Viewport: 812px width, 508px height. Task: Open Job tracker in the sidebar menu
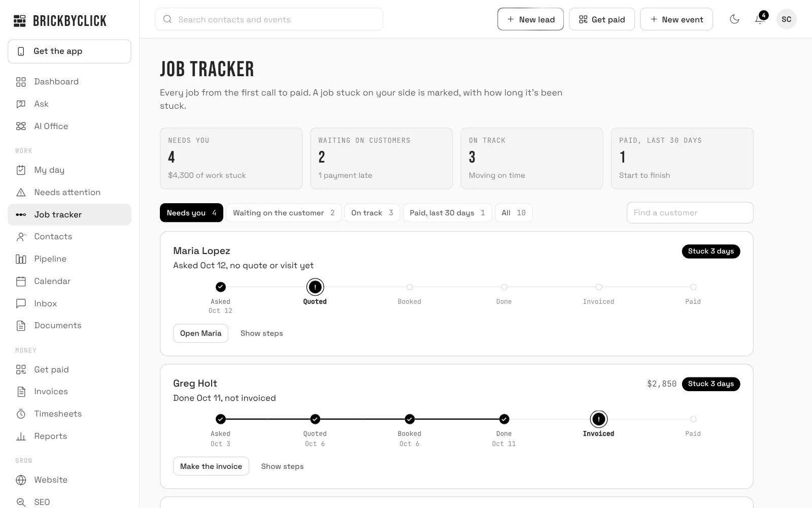[x=70, y=215]
